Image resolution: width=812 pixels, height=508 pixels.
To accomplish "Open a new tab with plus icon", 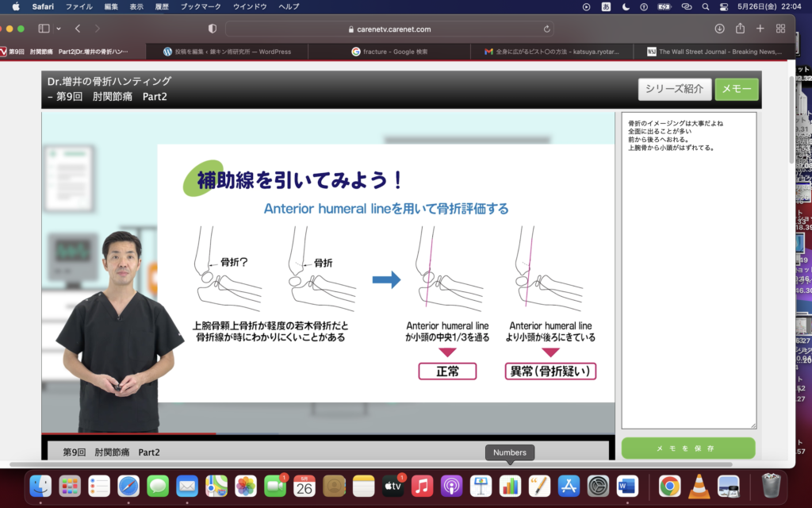I will point(760,29).
